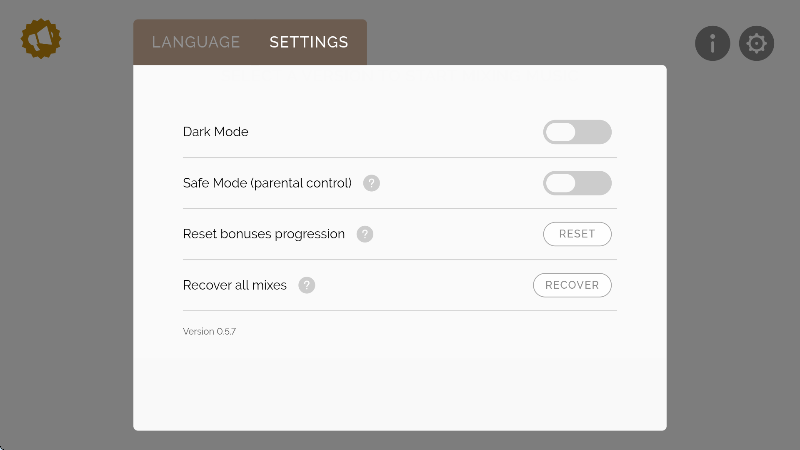This screenshot has height=450, width=800.
Task: Click the megaphone badge icon at top left
Action: [41, 38]
